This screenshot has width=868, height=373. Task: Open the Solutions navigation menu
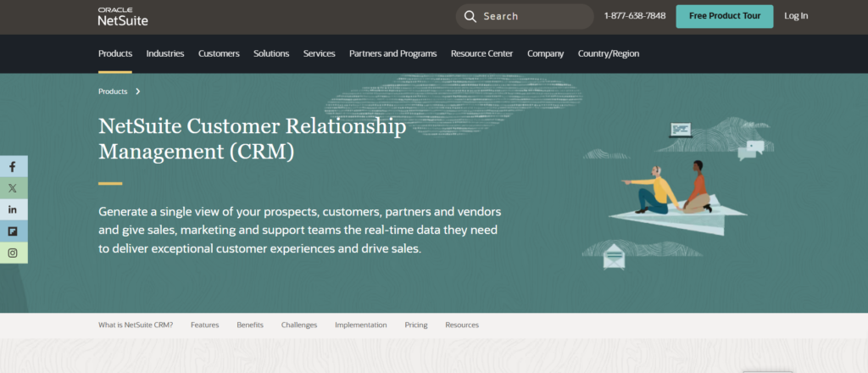coord(271,53)
